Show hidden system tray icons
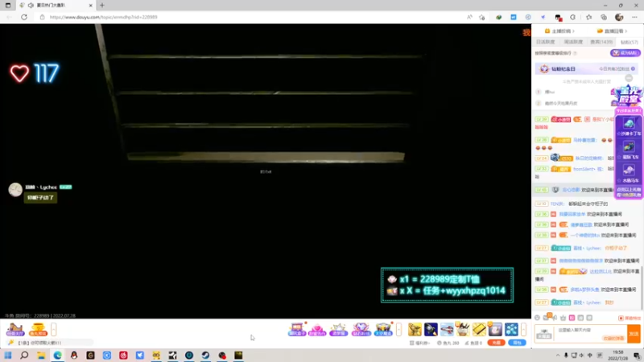 pyautogui.click(x=558, y=356)
